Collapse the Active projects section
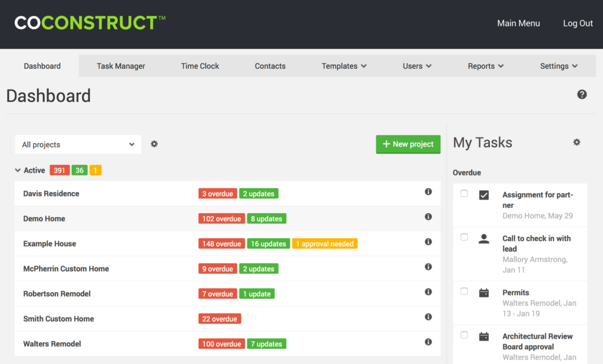Viewport: 603px width, 364px height. (x=18, y=170)
